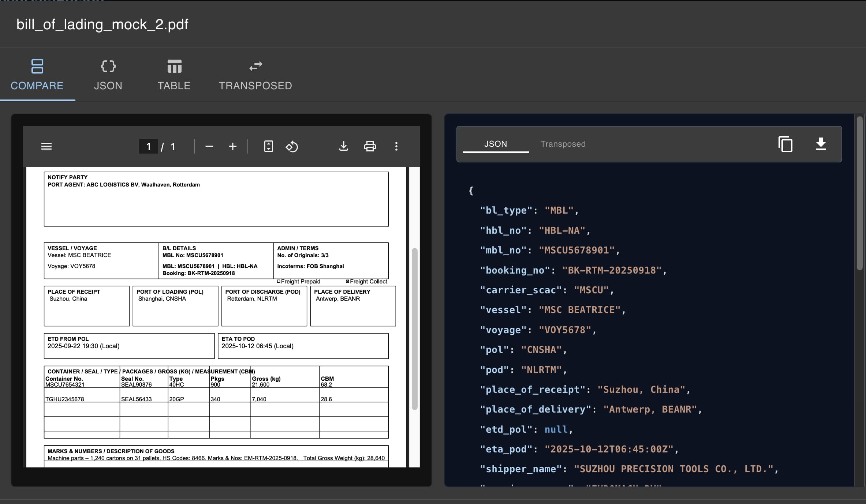Click the fit to page icon
The height and width of the screenshot is (504, 866).
click(x=268, y=146)
